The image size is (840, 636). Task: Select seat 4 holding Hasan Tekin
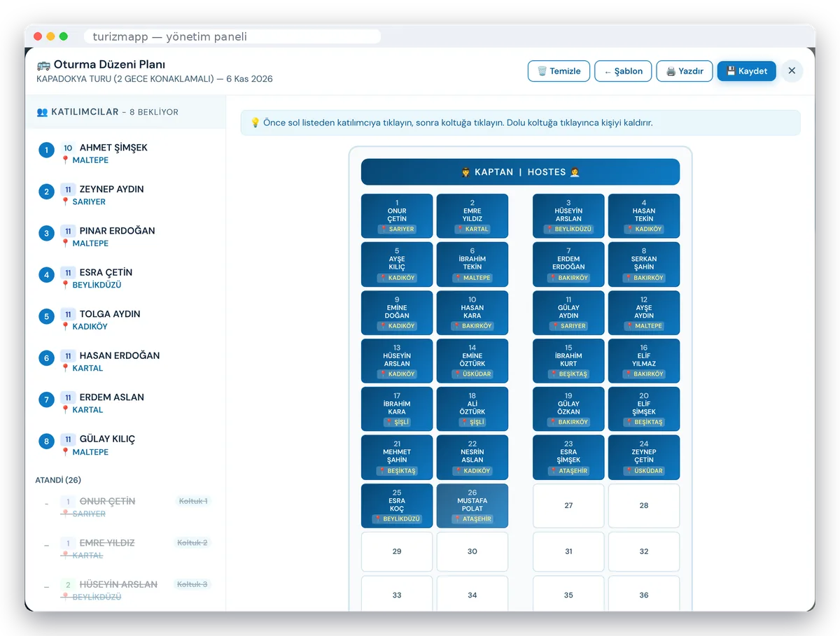tap(644, 216)
